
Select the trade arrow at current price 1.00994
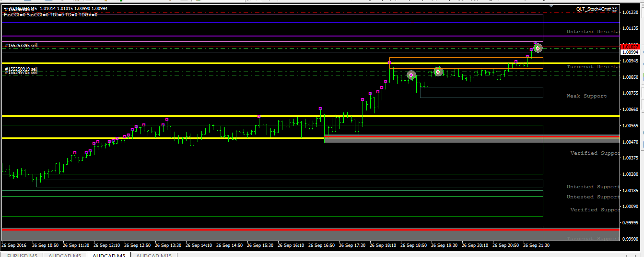click(538, 48)
